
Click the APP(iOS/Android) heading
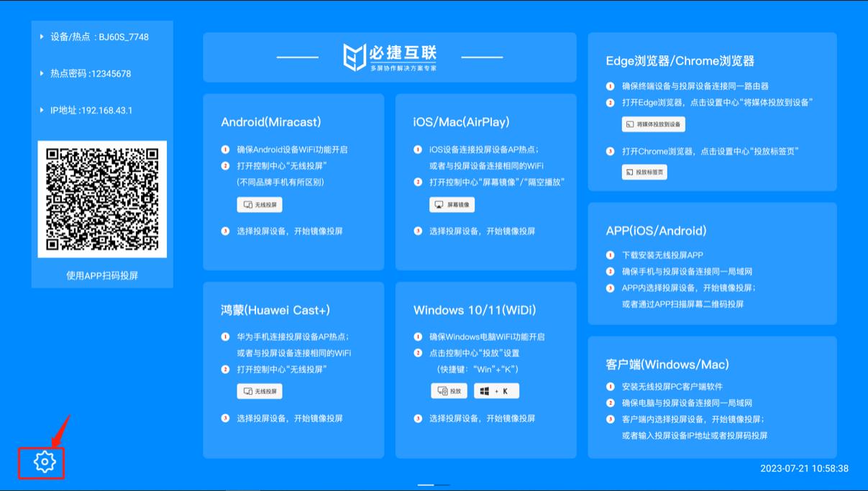[x=657, y=231]
